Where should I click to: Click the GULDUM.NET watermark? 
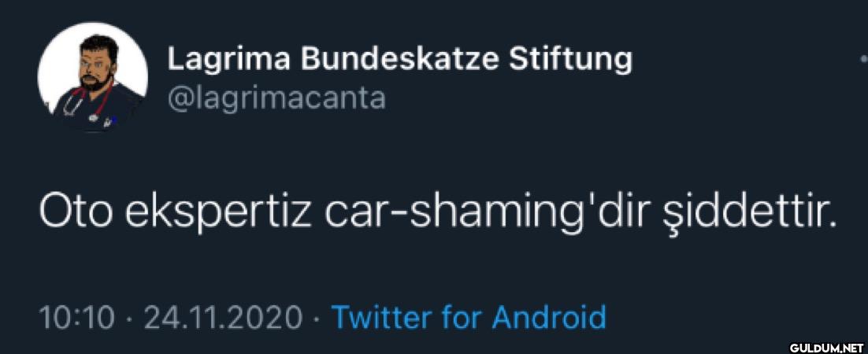tap(827, 345)
